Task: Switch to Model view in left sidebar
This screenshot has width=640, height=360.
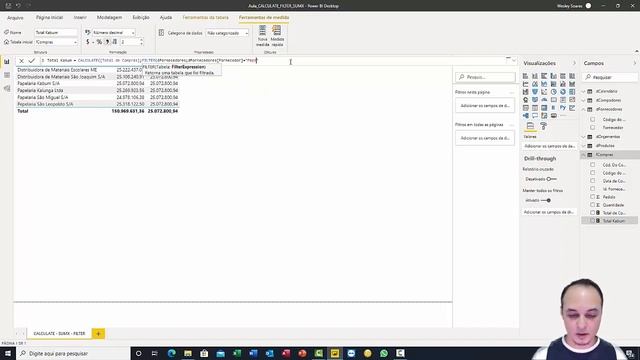Action: pos(7,88)
